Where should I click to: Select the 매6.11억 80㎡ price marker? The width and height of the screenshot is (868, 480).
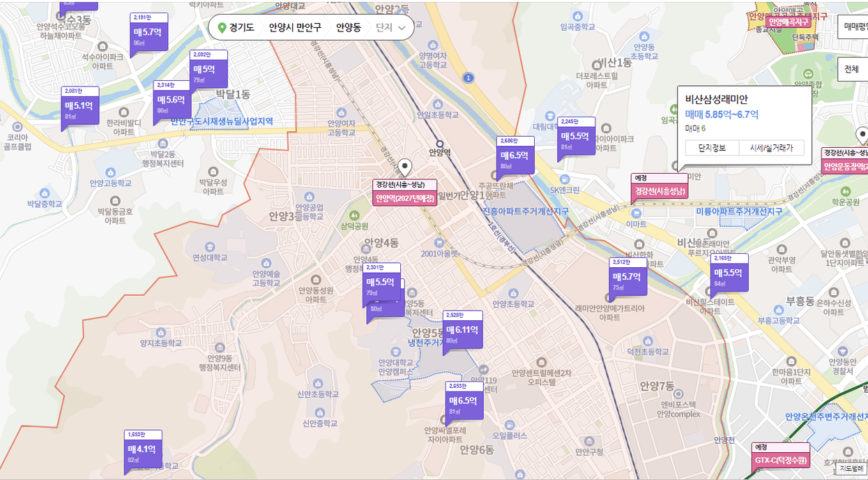pos(462,331)
